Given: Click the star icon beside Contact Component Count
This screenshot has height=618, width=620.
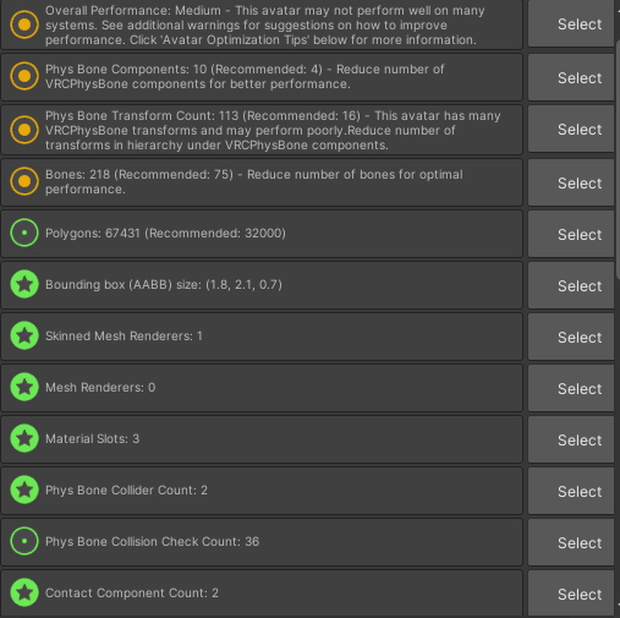Looking at the screenshot, I should 25,593.
